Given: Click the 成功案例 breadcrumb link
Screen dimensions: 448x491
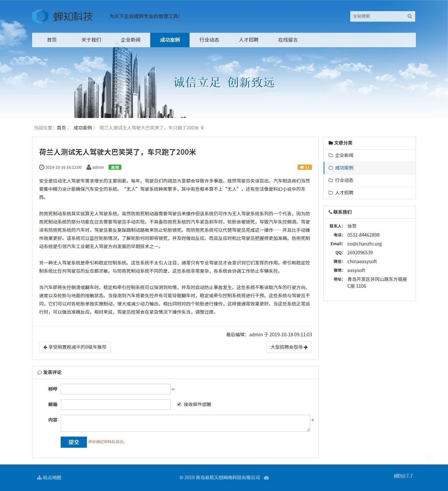Looking at the screenshot, I should [83, 128].
